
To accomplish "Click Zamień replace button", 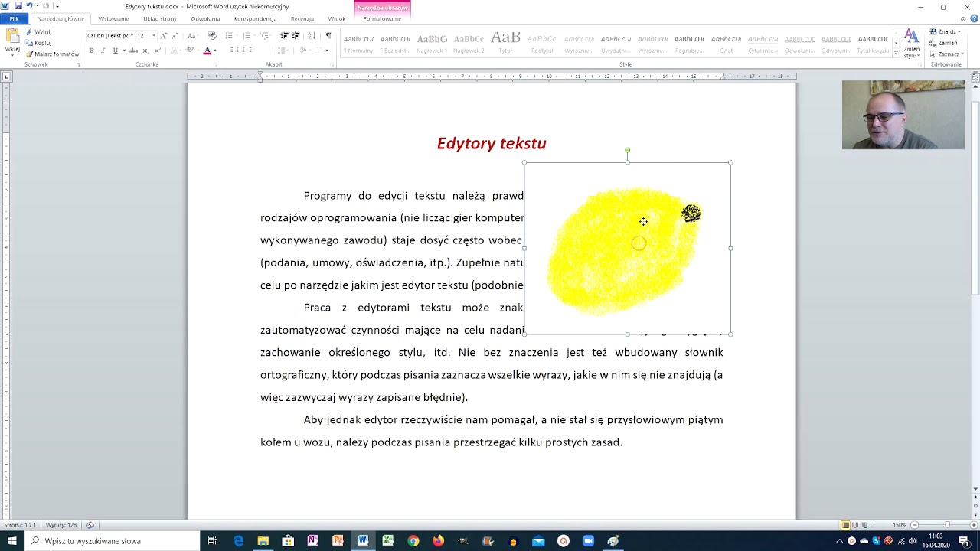I will tap(943, 43).
